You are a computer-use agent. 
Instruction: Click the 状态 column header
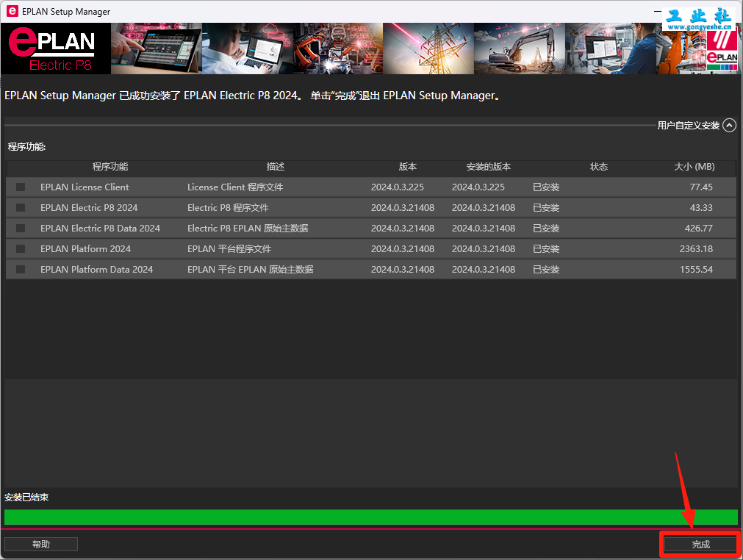click(598, 167)
